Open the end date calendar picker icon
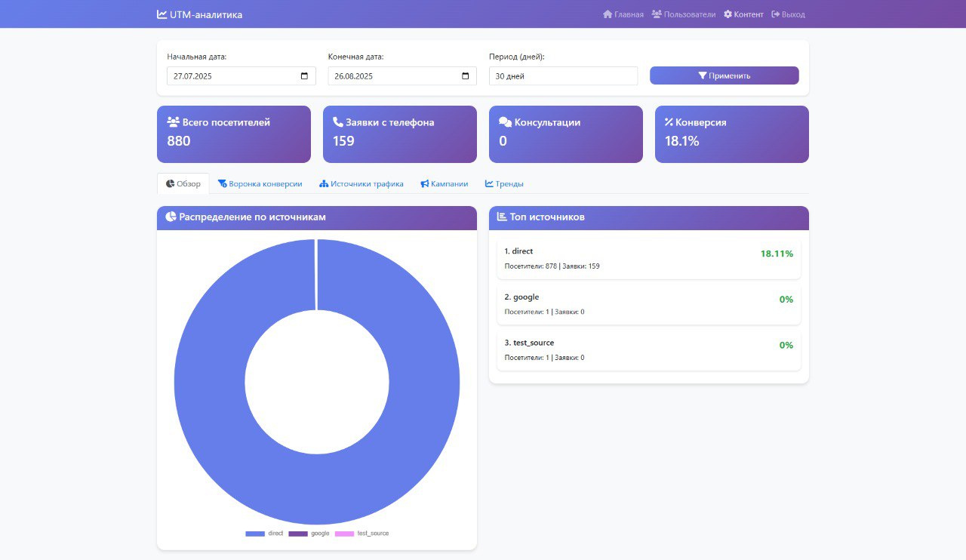 465,76
